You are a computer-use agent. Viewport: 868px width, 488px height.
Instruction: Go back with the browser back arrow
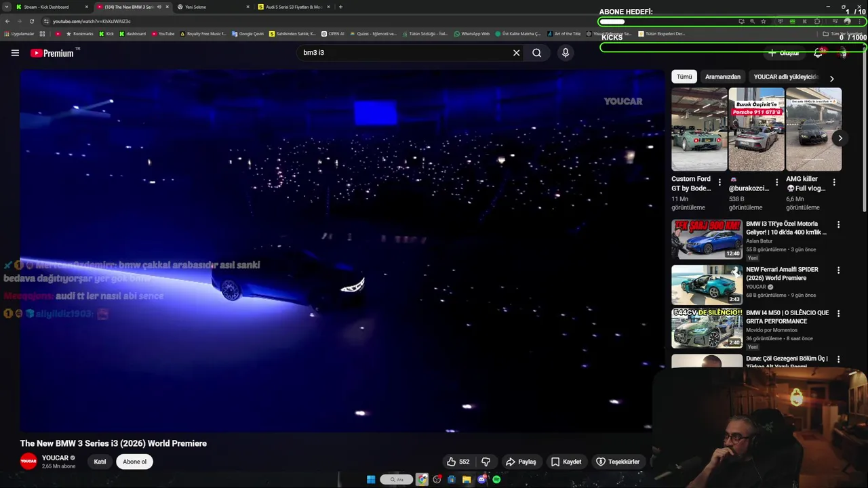click(x=7, y=21)
